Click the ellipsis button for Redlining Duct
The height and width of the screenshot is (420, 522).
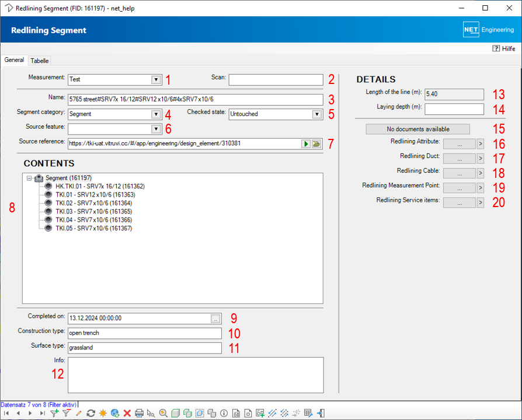(x=459, y=159)
